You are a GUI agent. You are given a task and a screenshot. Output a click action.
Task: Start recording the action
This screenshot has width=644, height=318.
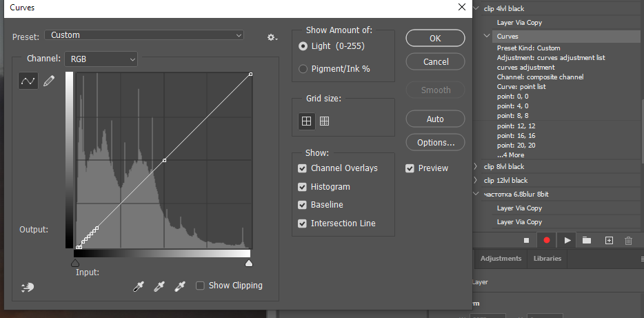click(547, 240)
